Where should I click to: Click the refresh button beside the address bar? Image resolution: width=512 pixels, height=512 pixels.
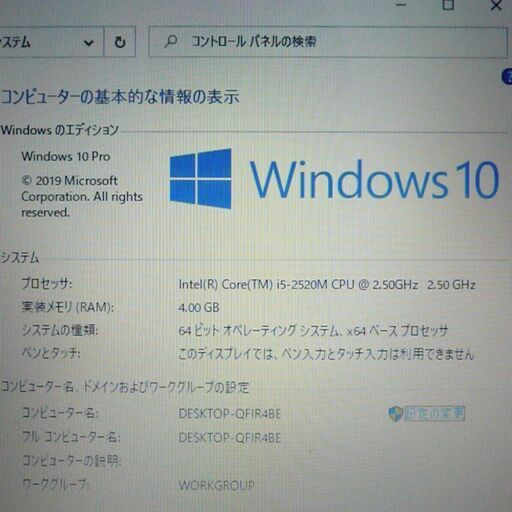click(120, 42)
